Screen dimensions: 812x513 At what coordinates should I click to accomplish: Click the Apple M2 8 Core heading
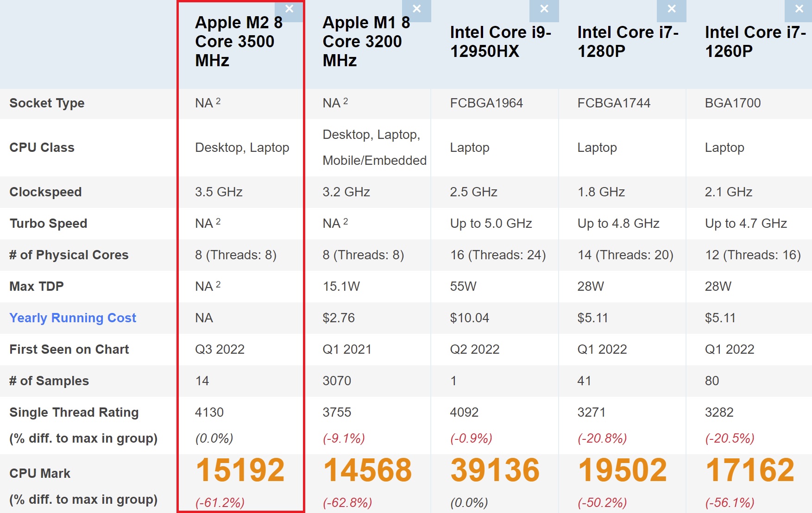tap(239, 42)
